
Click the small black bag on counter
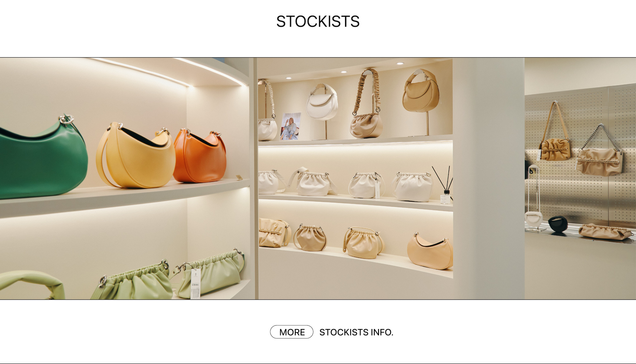558,224
